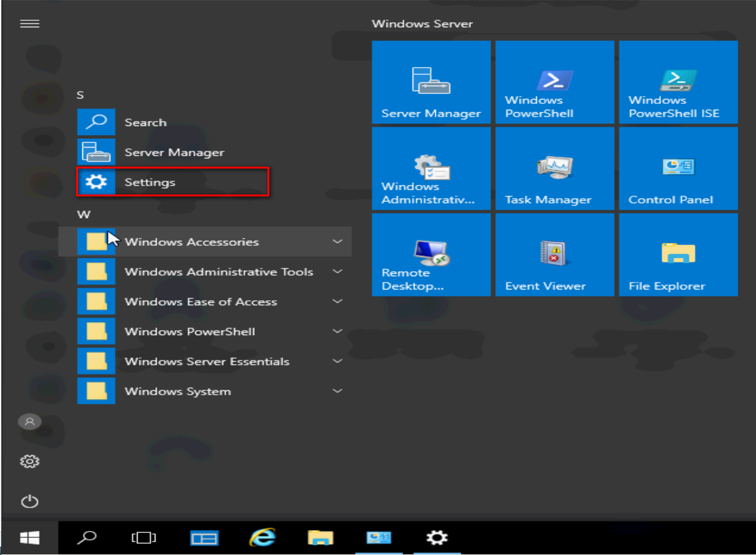Screen dimensions: 756x555
Task: Open the Server Manager tile
Action: point(431,82)
